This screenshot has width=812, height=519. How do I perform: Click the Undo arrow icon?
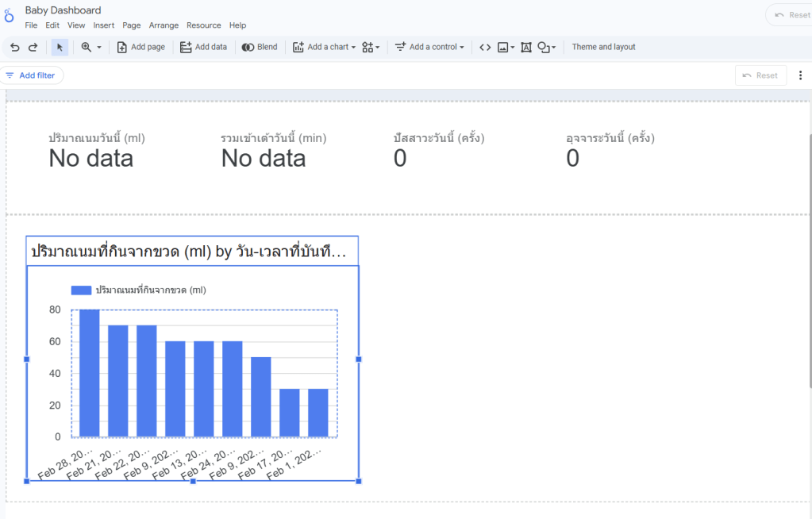pyautogui.click(x=14, y=48)
